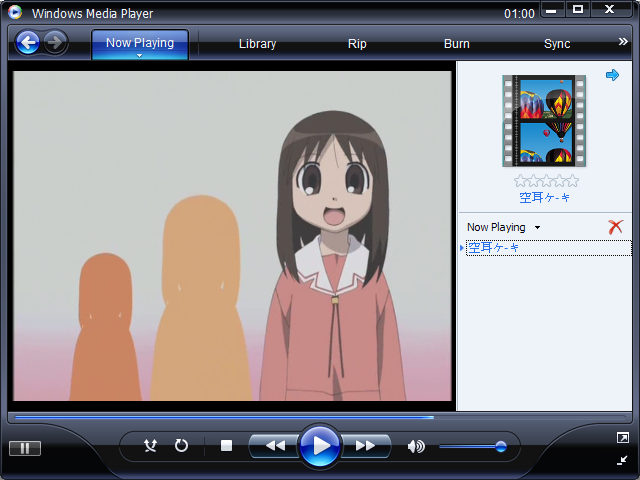
Task: Switch to the Rip tab
Action: pyautogui.click(x=357, y=44)
